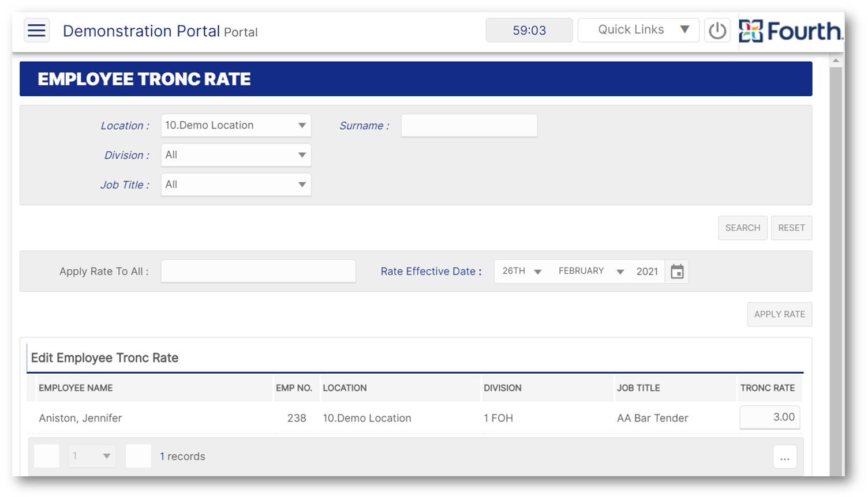
Task: Click the next page button in pager
Action: tap(139, 456)
